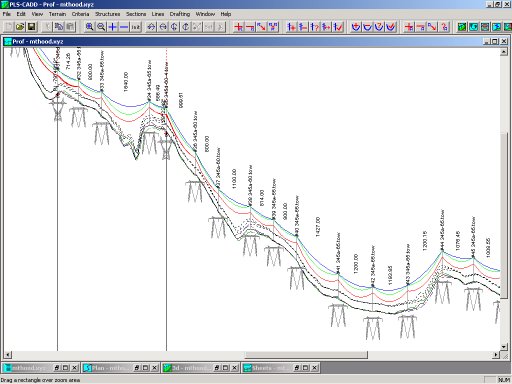Click the cyan rotate view icon
The image size is (512, 384).
(x=474, y=27)
